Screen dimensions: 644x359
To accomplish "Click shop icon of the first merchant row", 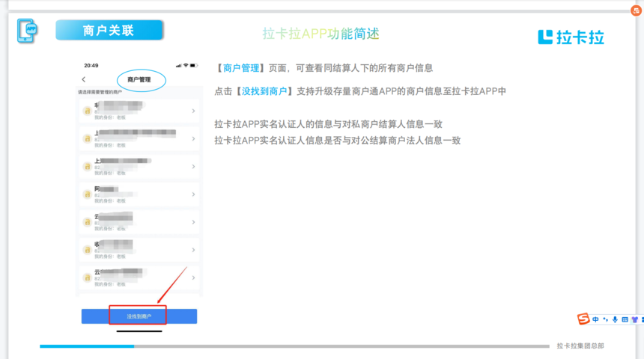I will (87, 111).
